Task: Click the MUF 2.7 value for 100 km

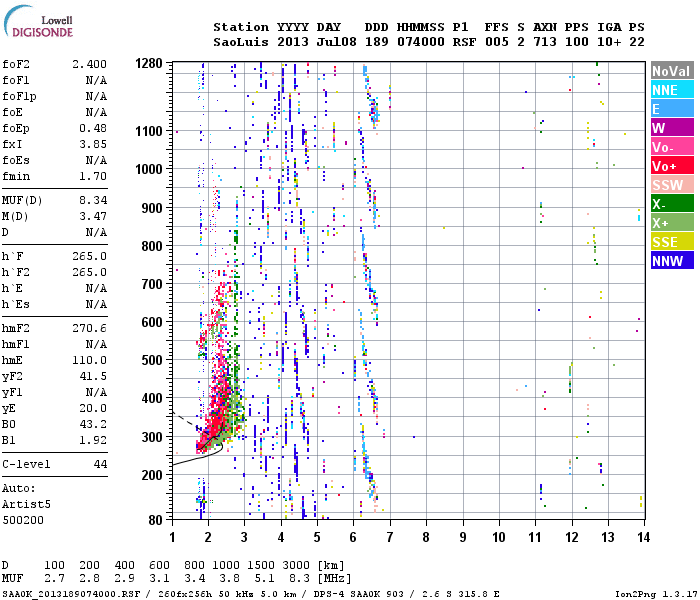Action: point(54,579)
